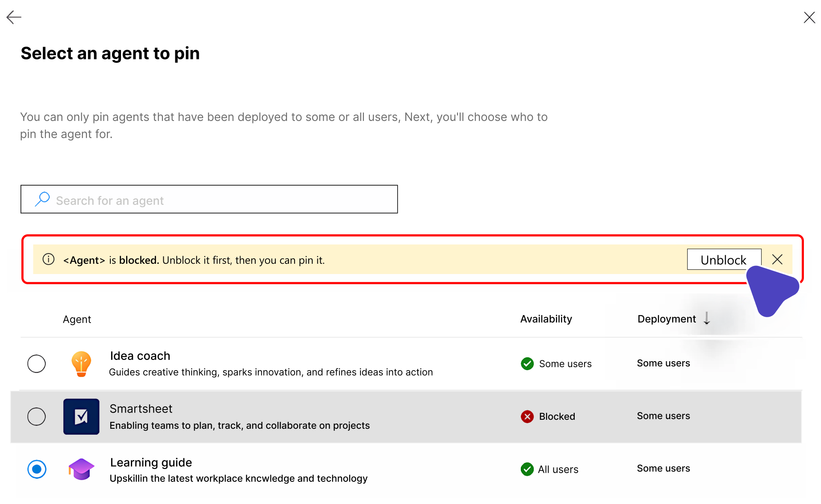The image size is (821, 504).
Task: Click the back arrow icon
Action: (x=14, y=17)
